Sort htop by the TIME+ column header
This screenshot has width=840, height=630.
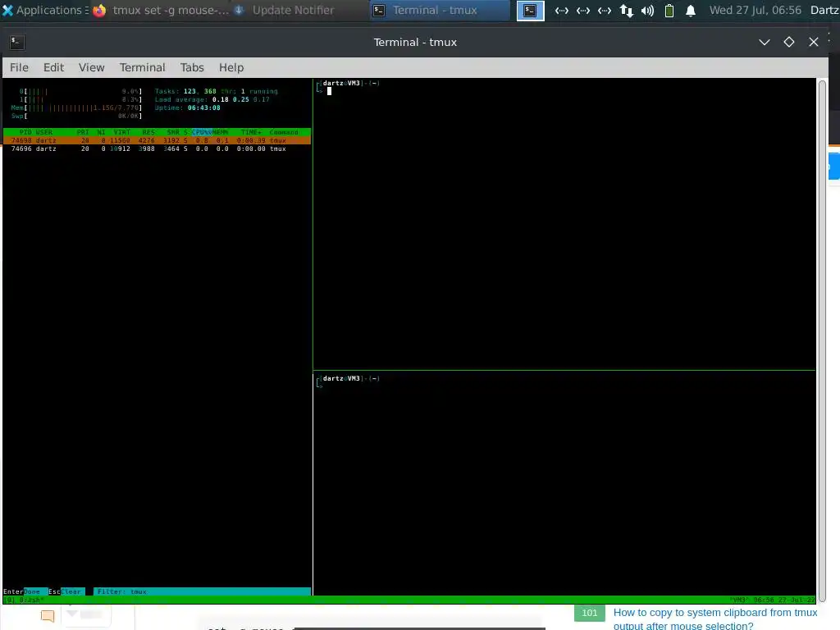251,132
